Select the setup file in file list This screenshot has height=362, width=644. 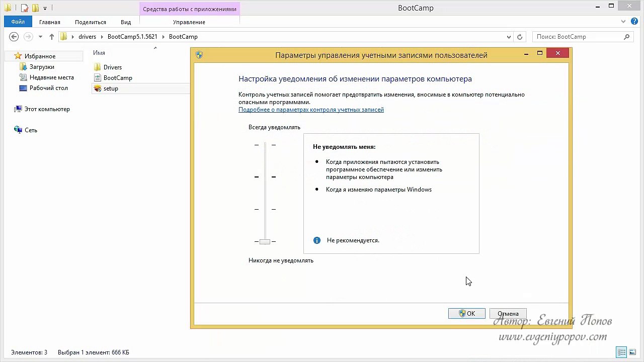pos(111,88)
